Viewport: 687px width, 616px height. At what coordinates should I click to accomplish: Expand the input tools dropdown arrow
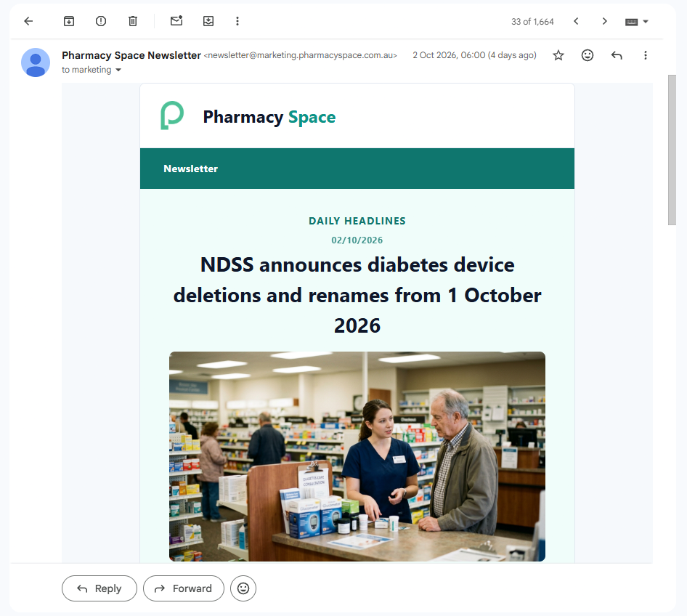[646, 22]
